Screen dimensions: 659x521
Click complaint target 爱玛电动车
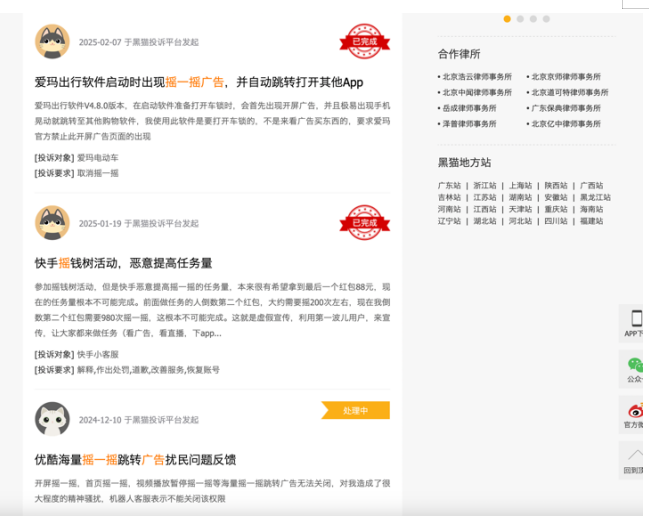98,158
